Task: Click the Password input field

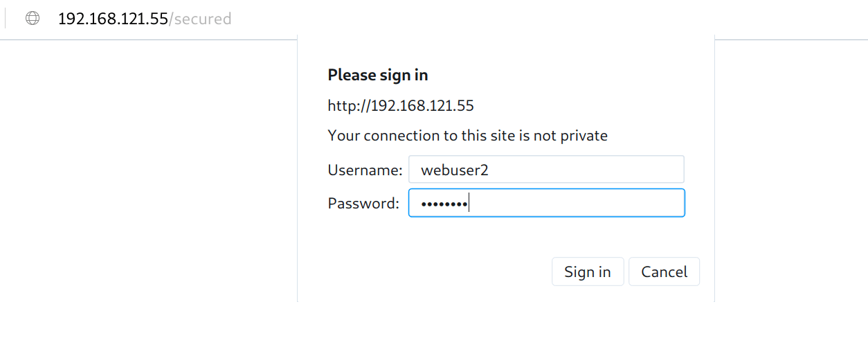Action: coord(545,203)
